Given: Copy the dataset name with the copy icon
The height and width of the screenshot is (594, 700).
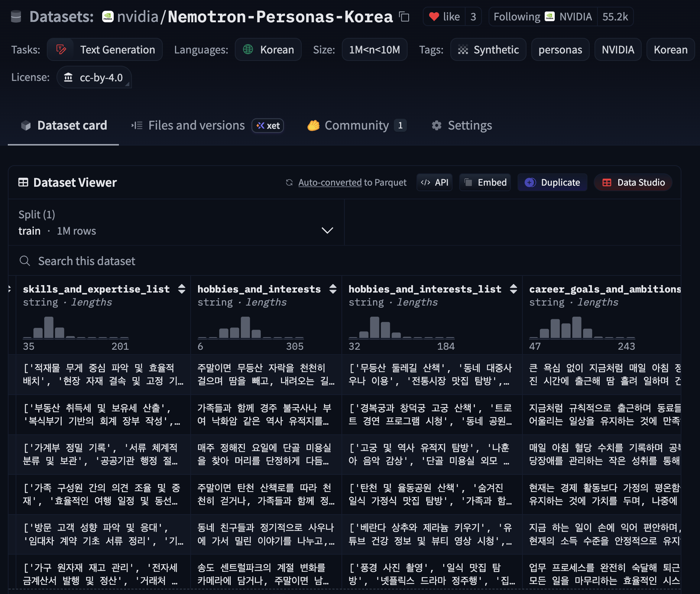Looking at the screenshot, I should pos(404,17).
